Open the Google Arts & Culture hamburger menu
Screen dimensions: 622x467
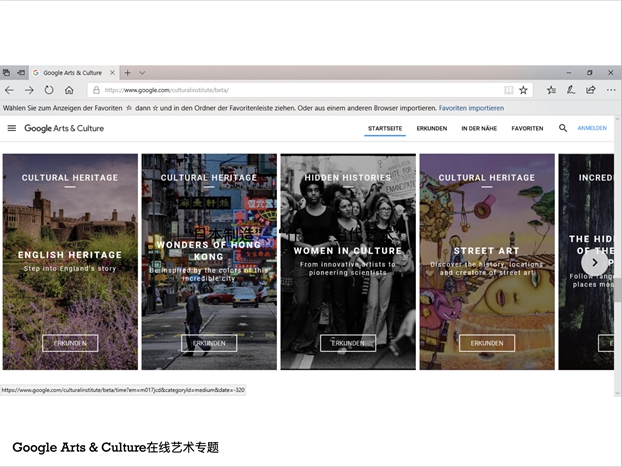click(12, 128)
